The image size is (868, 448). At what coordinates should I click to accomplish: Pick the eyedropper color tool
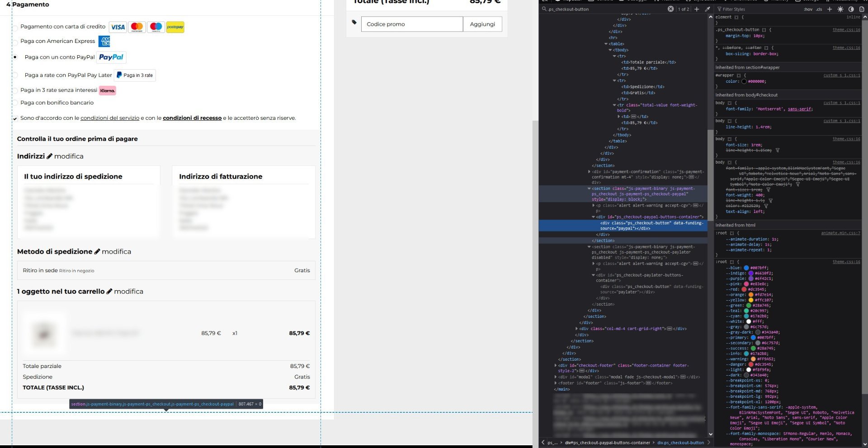708,9
